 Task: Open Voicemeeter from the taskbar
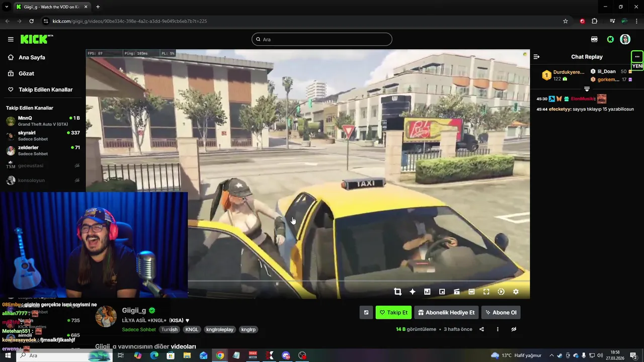(x=253, y=355)
